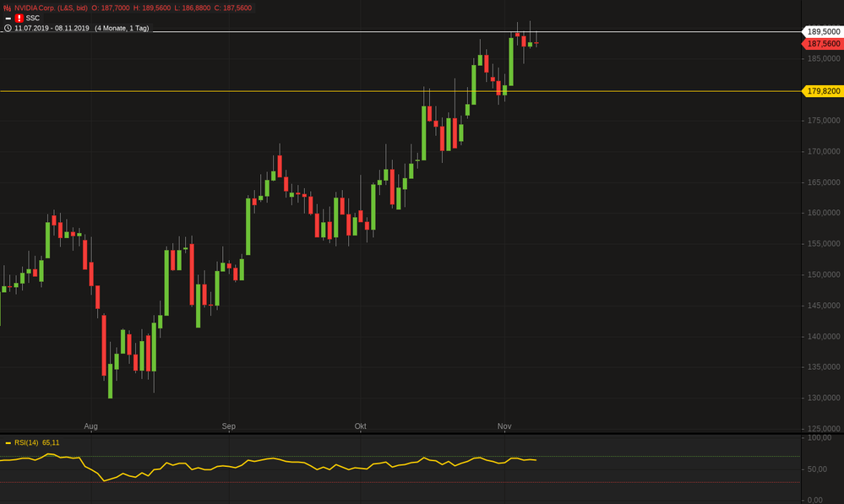Viewport: 844px width, 504px height.
Task: Click the Aug label on the time axis
Action: 91,426
